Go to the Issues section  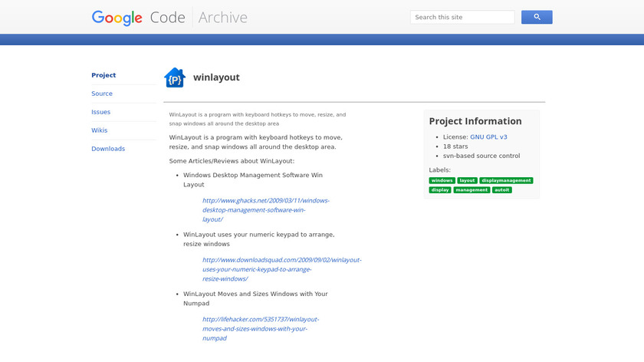pyautogui.click(x=100, y=112)
